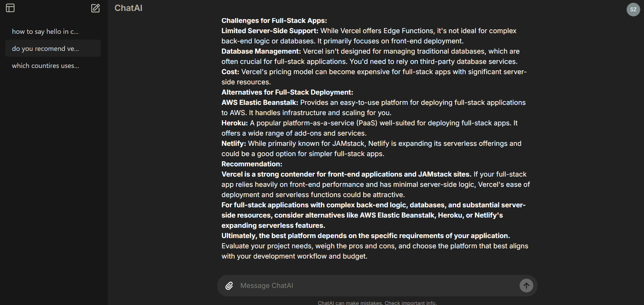Select the "do you recomend ve..." conversation
Viewport: 644px width, 305px height.
[x=45, y=48]
